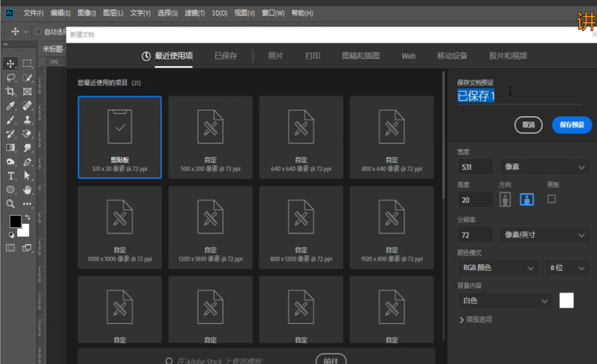Select the Horizontal Type tool

(11, 175)
